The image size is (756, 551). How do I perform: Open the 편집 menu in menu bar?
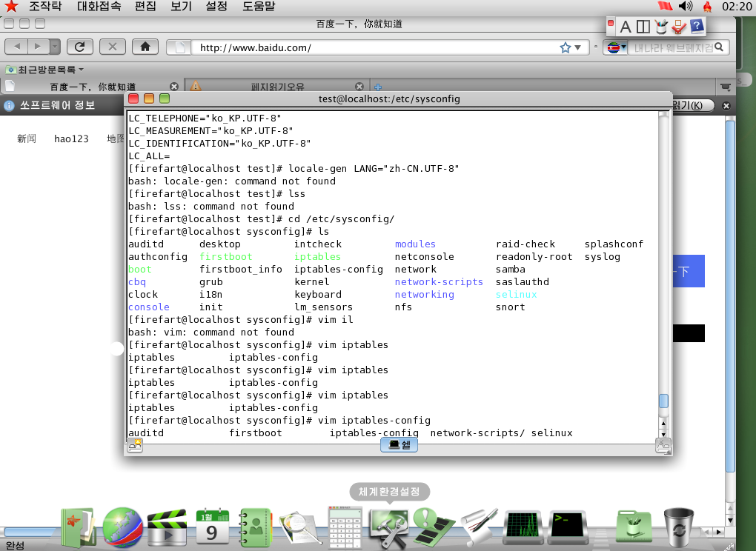coord(145,7)
